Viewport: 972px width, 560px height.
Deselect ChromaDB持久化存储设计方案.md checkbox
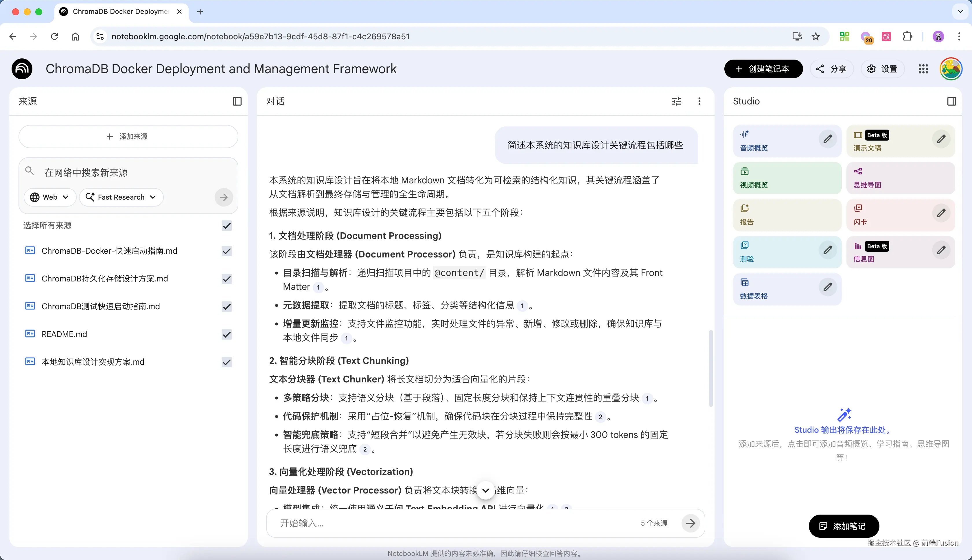point(227,279)
